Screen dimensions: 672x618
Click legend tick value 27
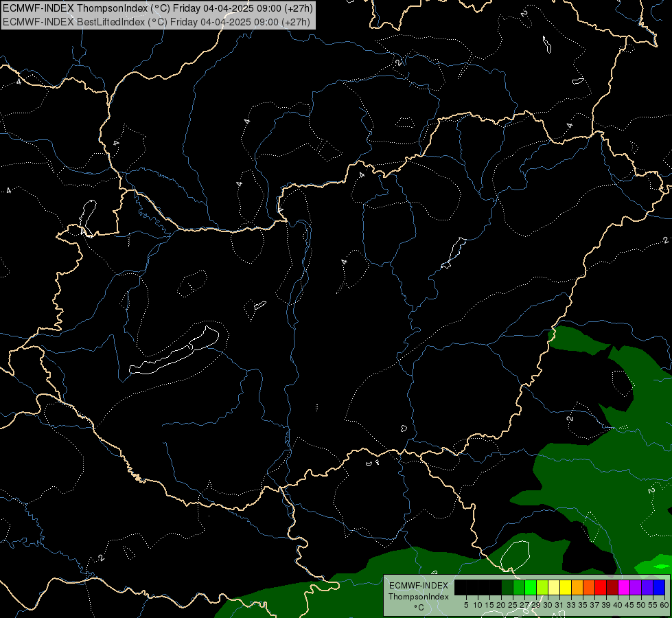(525, 605)
